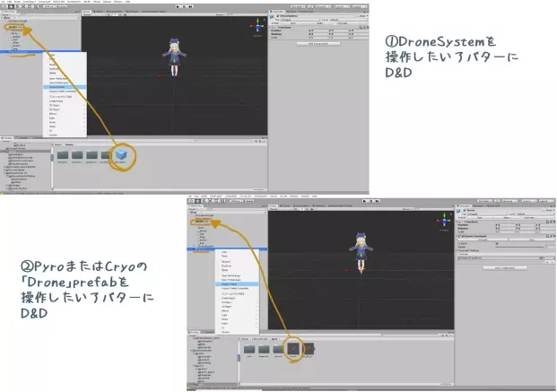
Task: Click scene orientation gizmo in lower Scene view
Action: 444,222
